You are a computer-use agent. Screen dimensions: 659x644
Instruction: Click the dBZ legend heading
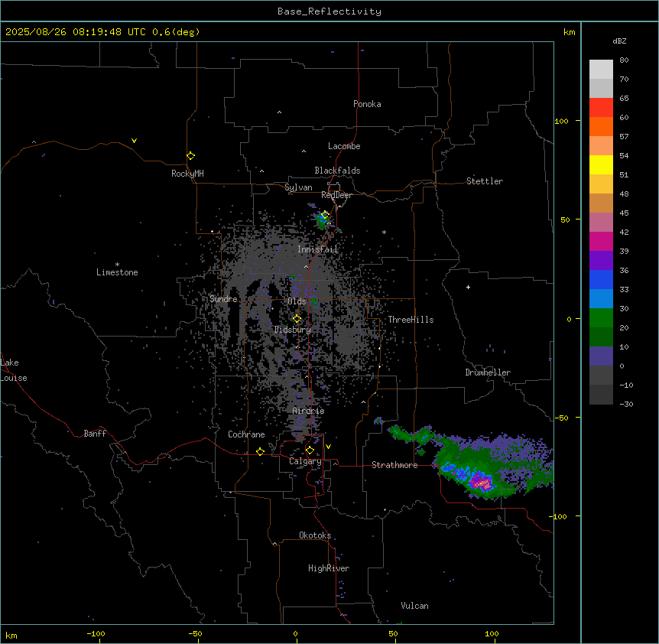click(619, 41)
